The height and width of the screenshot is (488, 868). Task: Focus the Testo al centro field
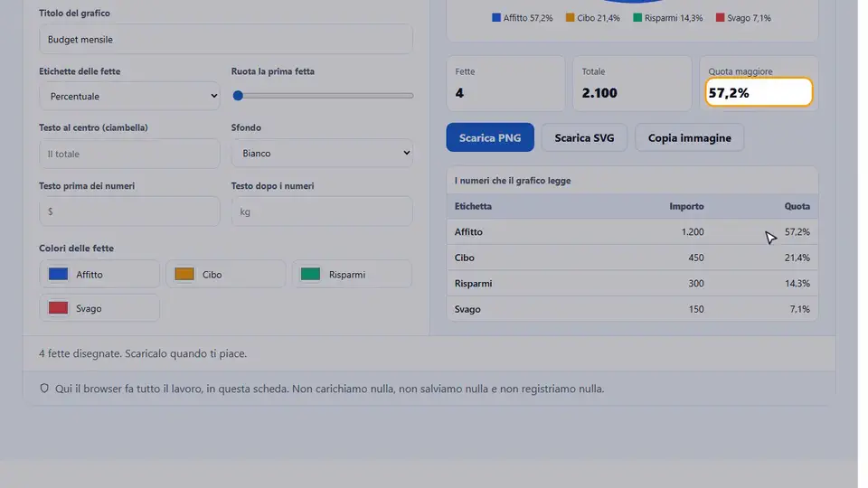pyautogui.click(x=129, y=154)
